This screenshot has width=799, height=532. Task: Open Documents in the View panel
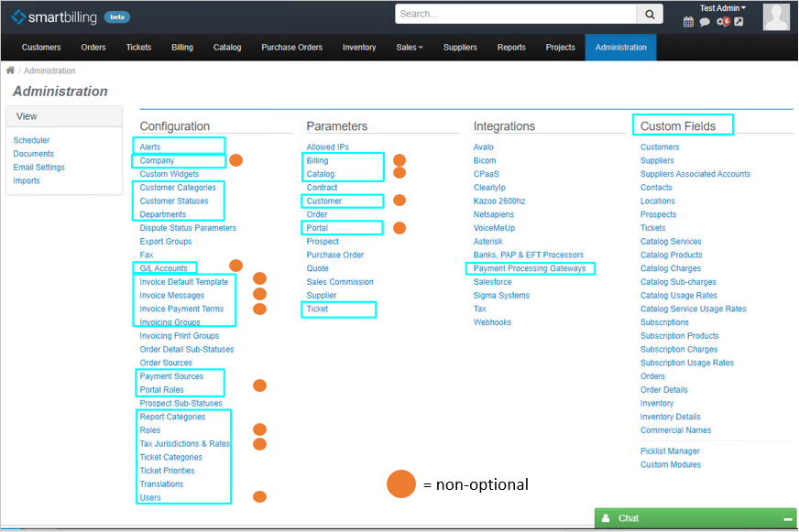[34, 154]
